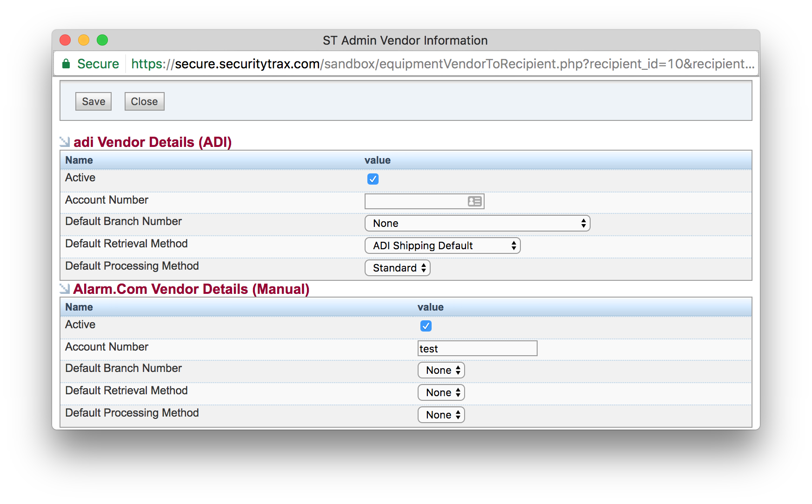The height and width of the screenshot is (504, 812).
Task: Click the 'Active' label under ADI
Action: [80, 178]
